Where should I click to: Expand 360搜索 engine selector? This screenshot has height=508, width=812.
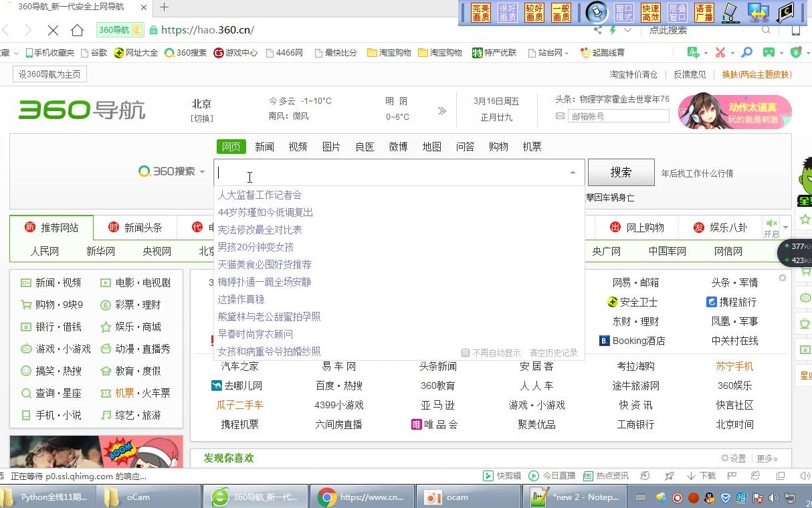(172, 171)
